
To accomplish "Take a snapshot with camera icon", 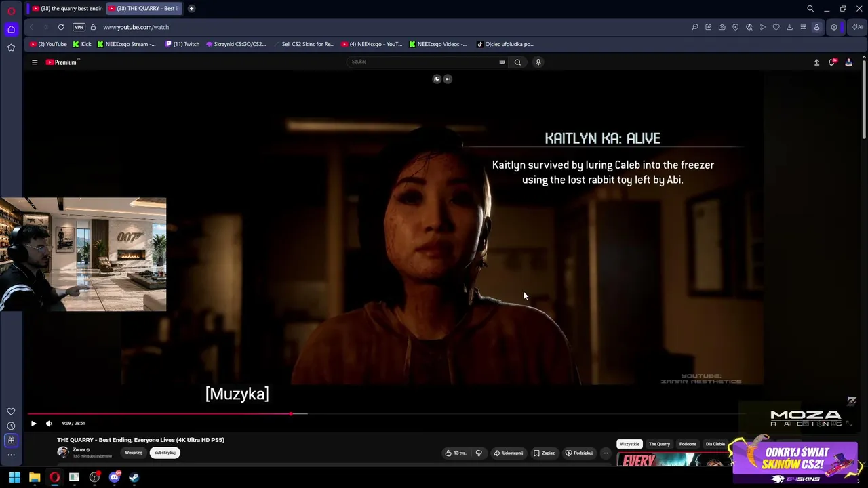I will (722, 27).
